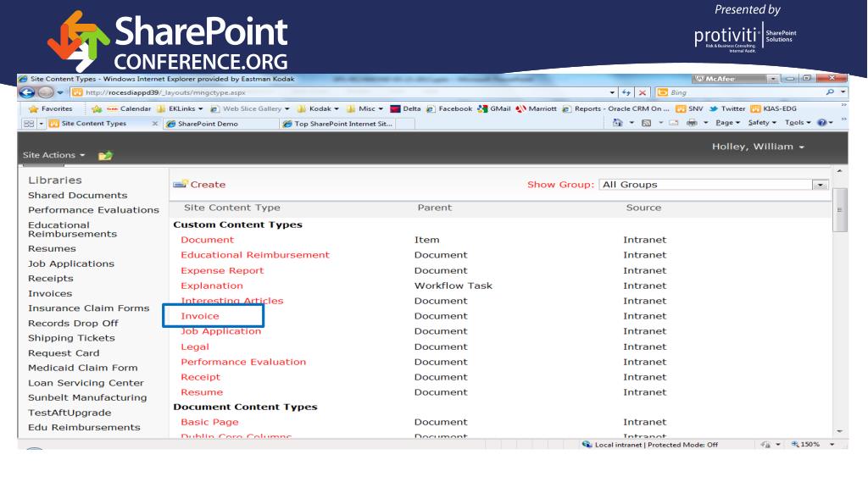Open the Shared Documents library

(77, 196)
